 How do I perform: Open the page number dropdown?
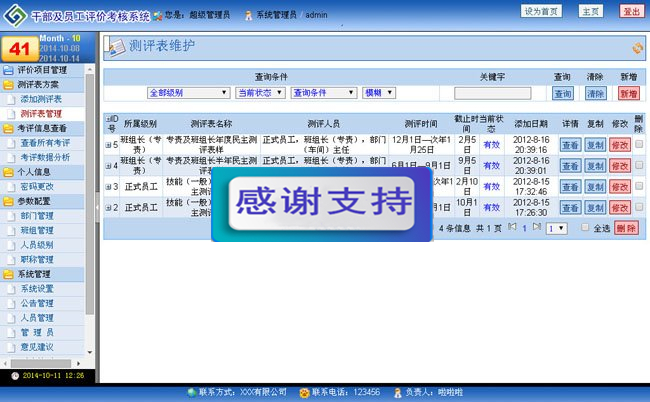[x=557, y=228]
